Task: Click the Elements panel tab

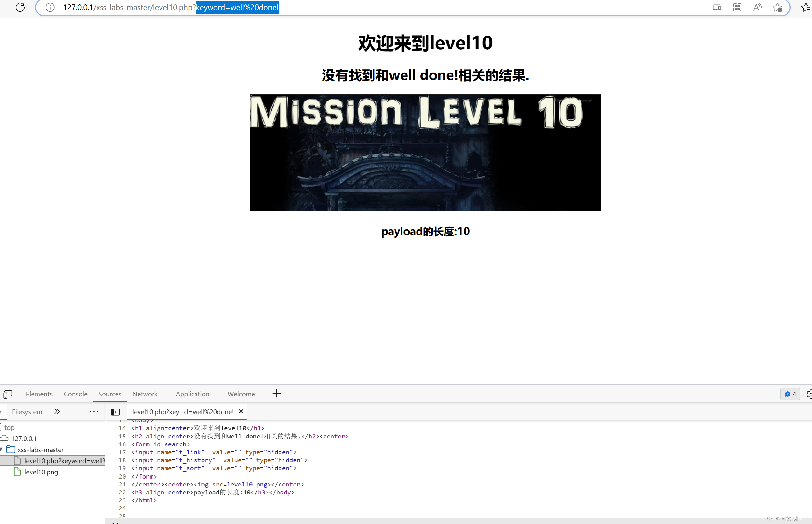Action: pos(39,394)
